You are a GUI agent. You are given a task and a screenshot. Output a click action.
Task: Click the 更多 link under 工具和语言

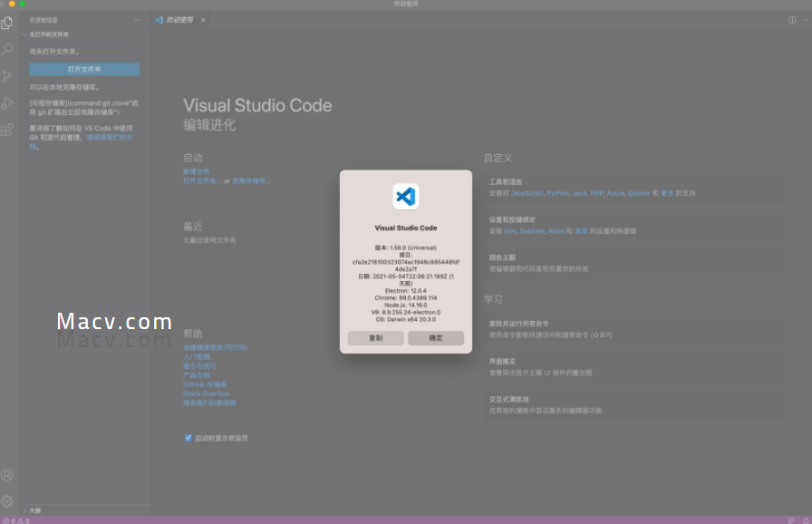(x=667, y=193)
